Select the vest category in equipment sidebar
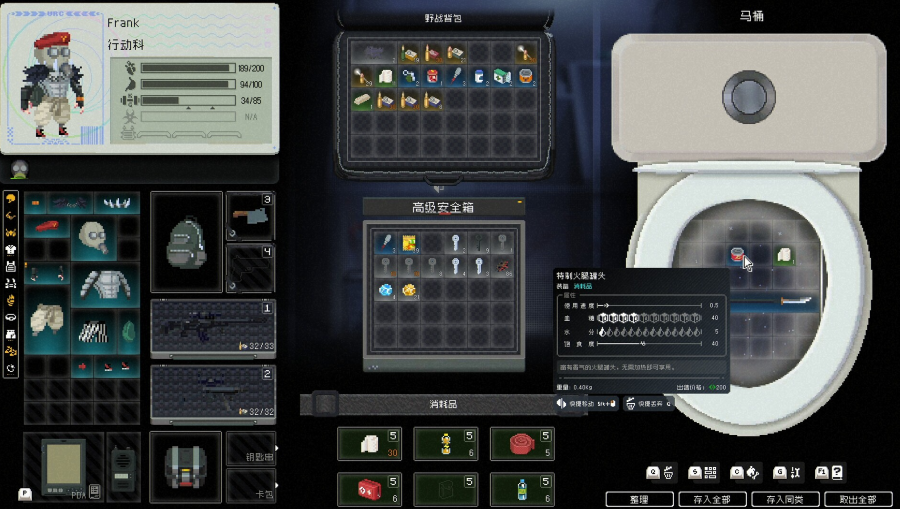This screenshot has width=900, height=509. [x=10, y=266]
